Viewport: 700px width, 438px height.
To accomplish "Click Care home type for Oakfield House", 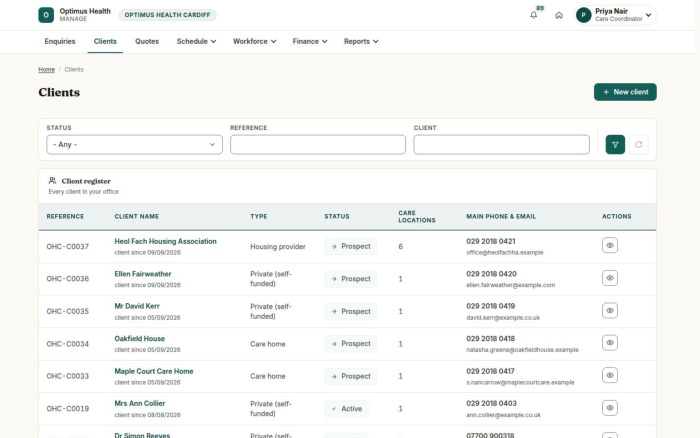I will (268, 344).
